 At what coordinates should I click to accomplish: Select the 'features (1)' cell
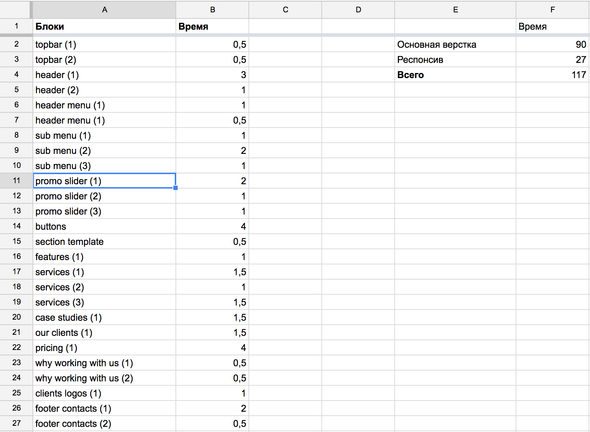click(104, 257)
